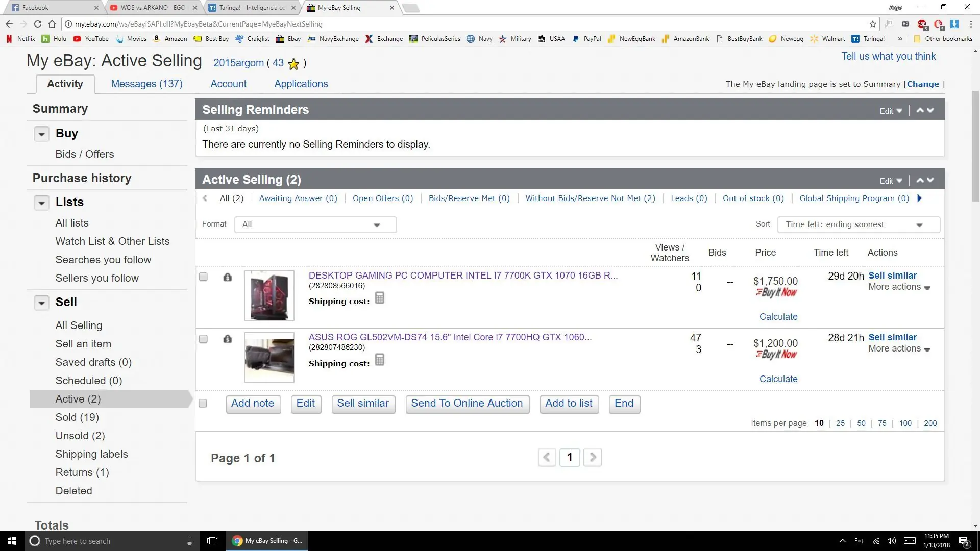The width and height of the screenshot is (980, 551).
Task: Check the checkbox for the DESKTOP GAMING PC listing
Action: click(203, 277)
